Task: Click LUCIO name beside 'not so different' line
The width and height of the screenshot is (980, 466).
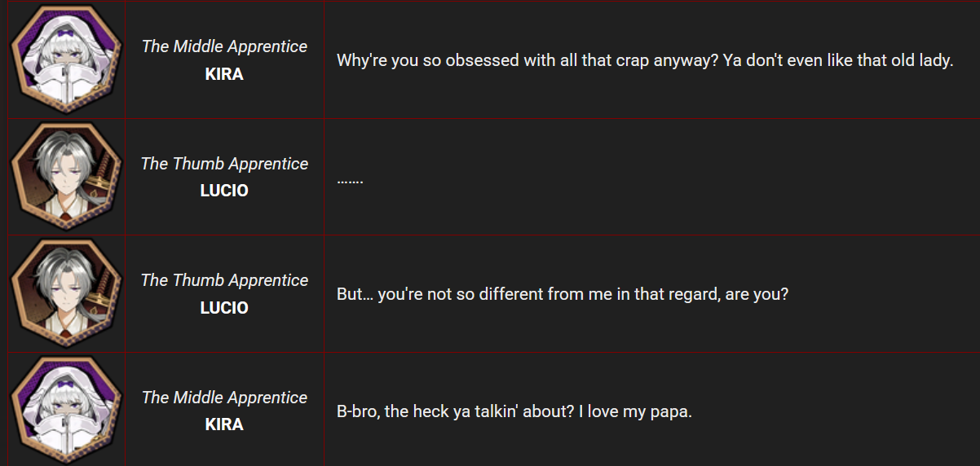Action: [224, 308]
